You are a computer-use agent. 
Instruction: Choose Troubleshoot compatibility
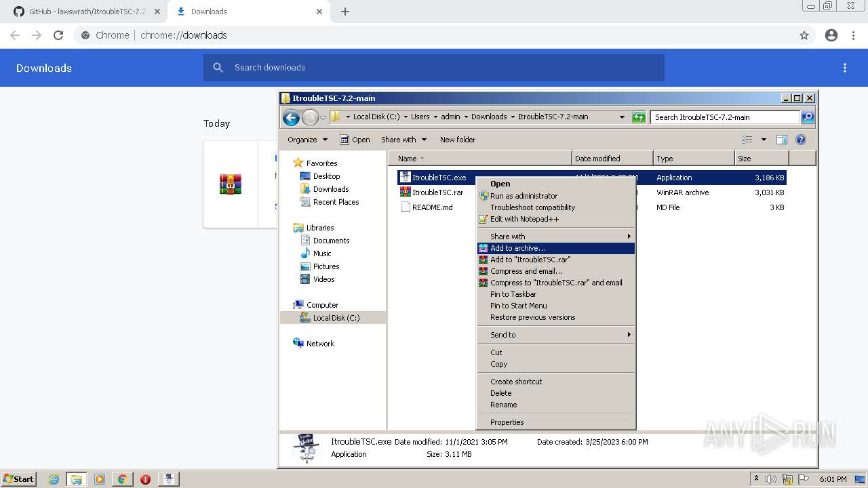[556, 207]
